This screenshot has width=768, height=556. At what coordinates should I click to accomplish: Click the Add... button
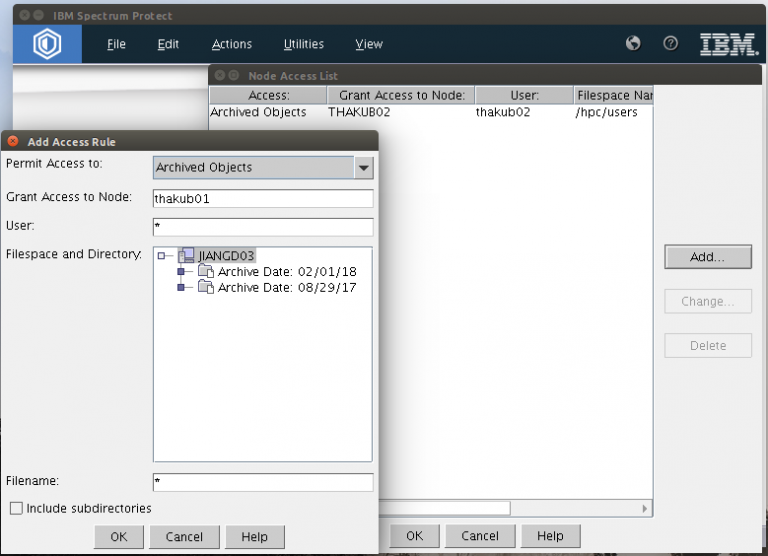(707, 257)
